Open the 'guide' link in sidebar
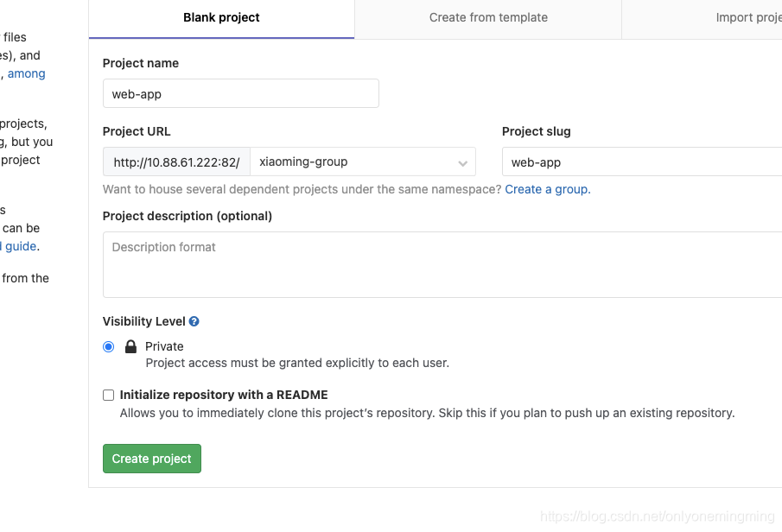 tap(21, 246)
